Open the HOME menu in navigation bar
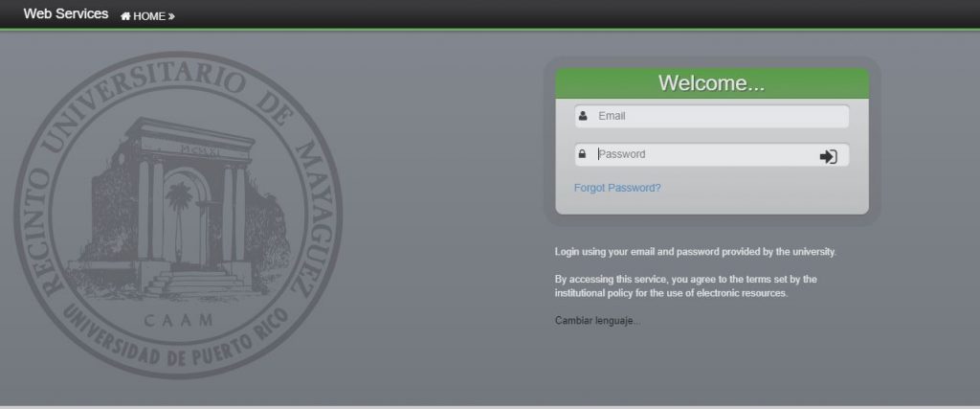Viewport: 980px width, 409px height. coord(147,16)
